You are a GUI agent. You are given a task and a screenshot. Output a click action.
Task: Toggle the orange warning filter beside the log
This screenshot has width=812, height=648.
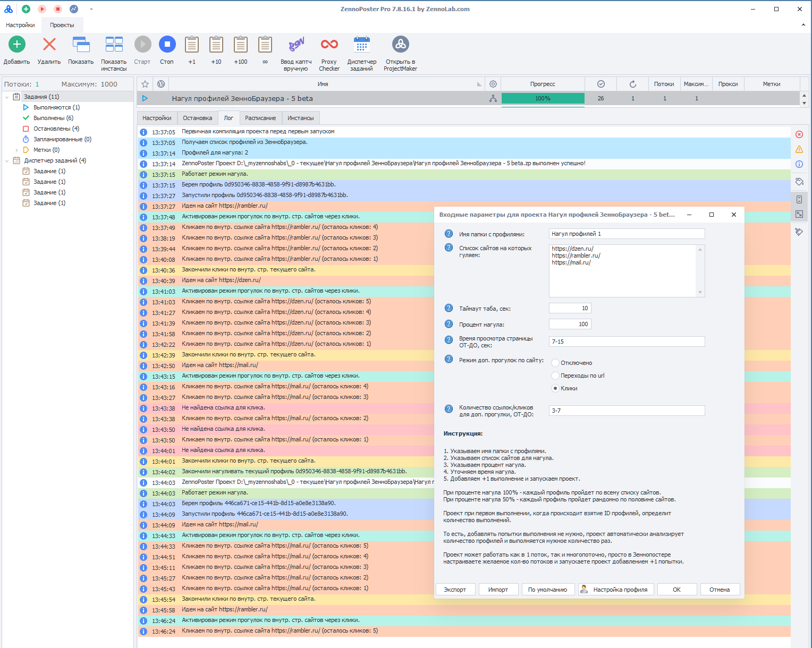point(799,149)
